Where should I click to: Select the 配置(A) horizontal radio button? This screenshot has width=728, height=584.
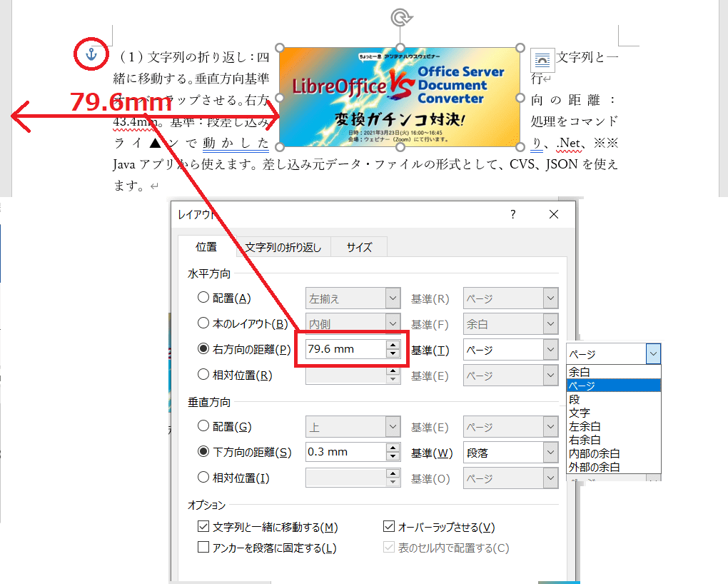pyautogui.click(x=203, y=298)
